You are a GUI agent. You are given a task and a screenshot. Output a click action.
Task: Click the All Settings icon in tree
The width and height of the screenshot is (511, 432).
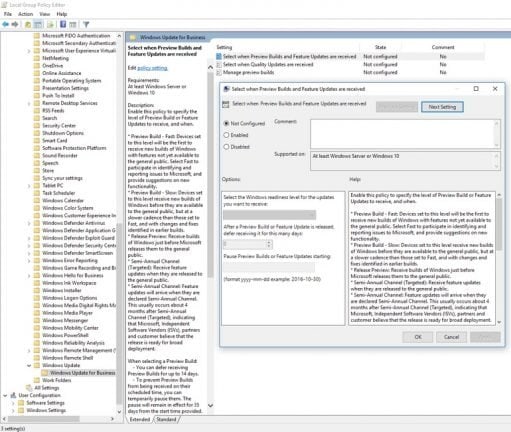[29, 388]
